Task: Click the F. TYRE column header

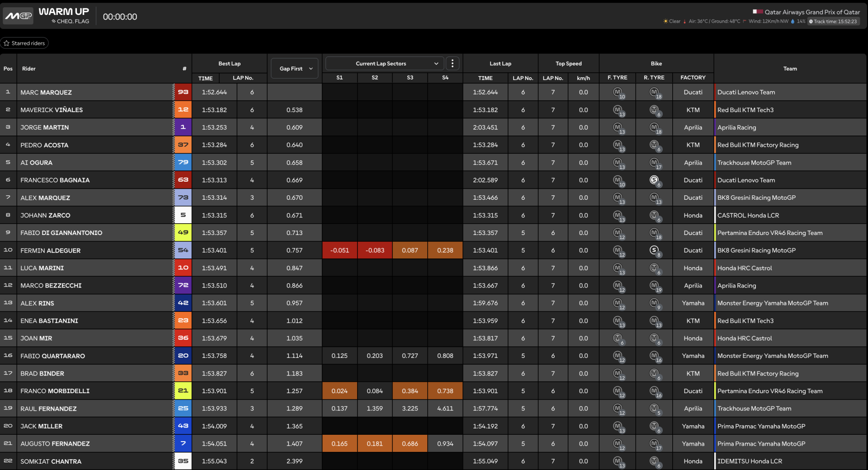Action: tap(618, 78)
